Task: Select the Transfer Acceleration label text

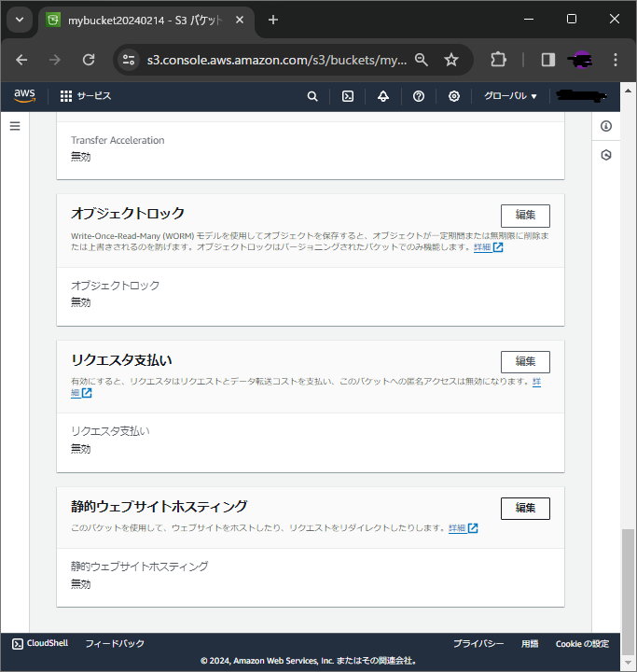Action: (118, 140)
